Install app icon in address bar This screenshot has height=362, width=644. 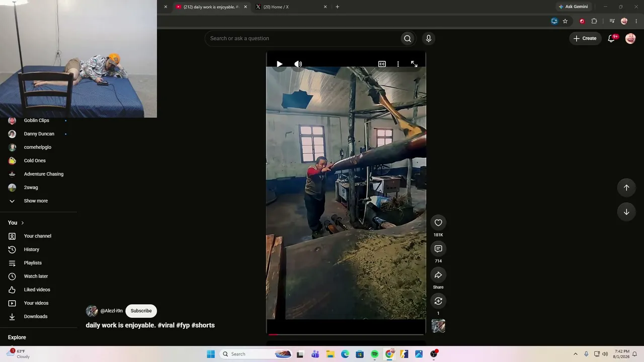point(554,21)
